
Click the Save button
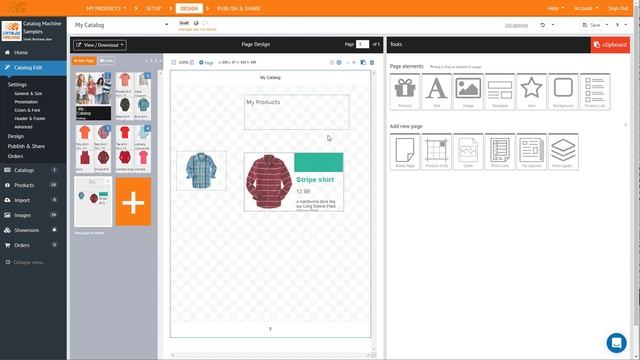click(592, 25)
